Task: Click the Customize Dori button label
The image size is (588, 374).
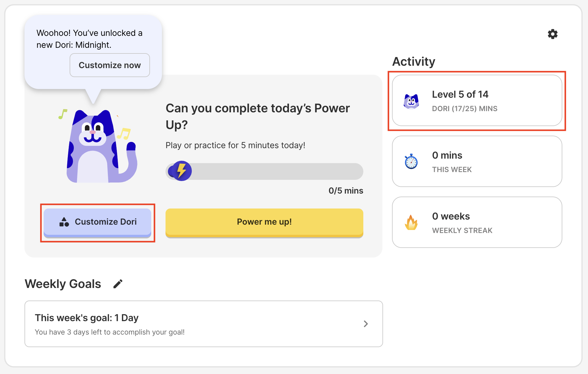Action: pos(105,222)
